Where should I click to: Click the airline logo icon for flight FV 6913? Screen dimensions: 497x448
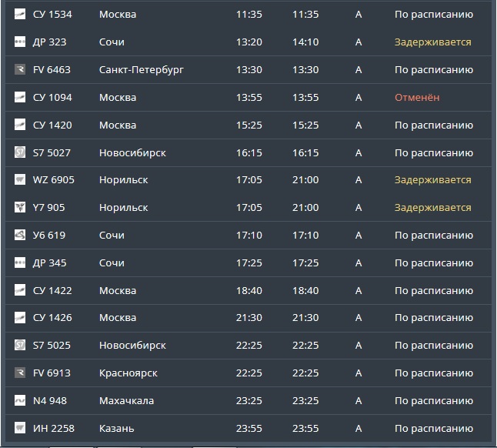pos(21,373)
